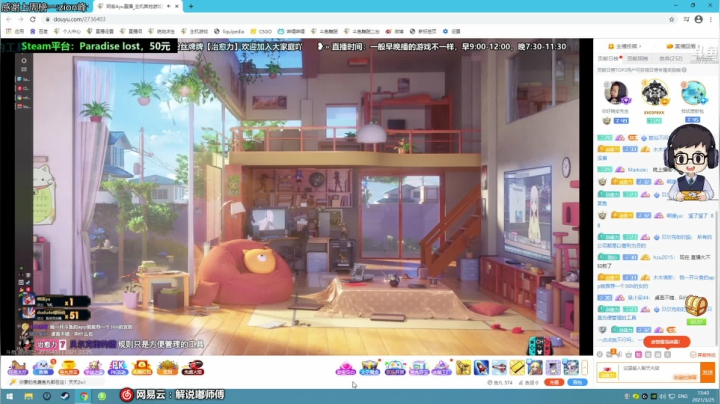
Task: Toggle the checkbox above the send button
Action: coord(693,355)
